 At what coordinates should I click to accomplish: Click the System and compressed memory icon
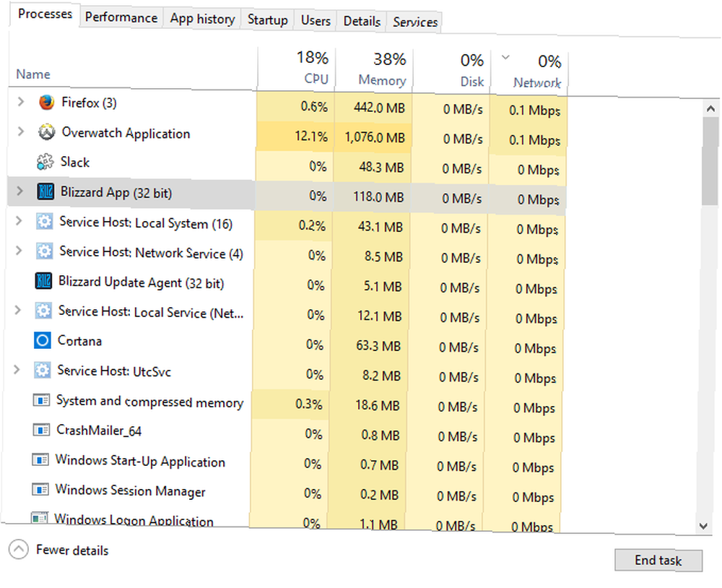click(41, 400)
